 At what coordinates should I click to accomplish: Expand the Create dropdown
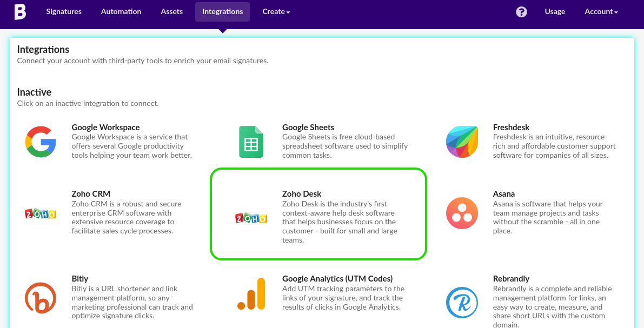[276, 11]
